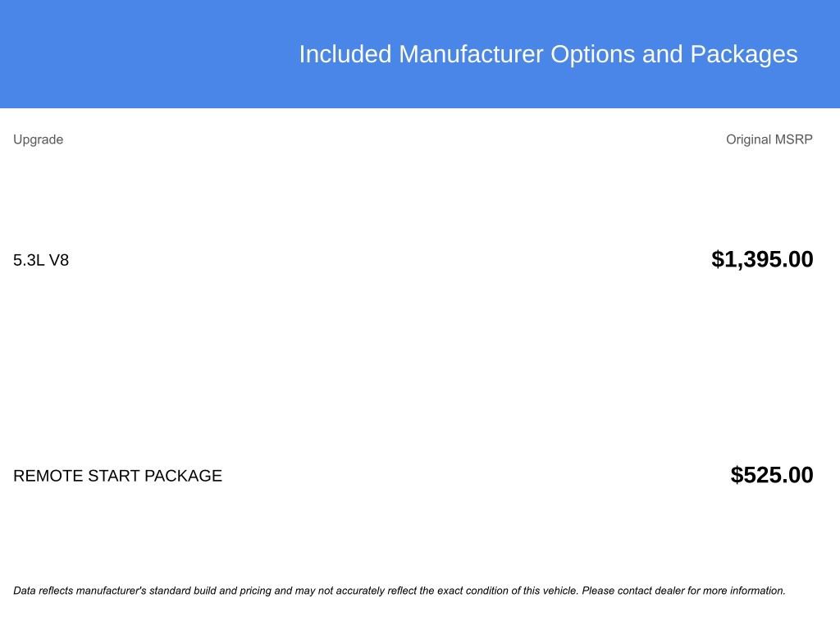Image resolution: width=840 pixels, height=630 pixels.
Task: Click the Upgrade column header
Action: (38, 139)
